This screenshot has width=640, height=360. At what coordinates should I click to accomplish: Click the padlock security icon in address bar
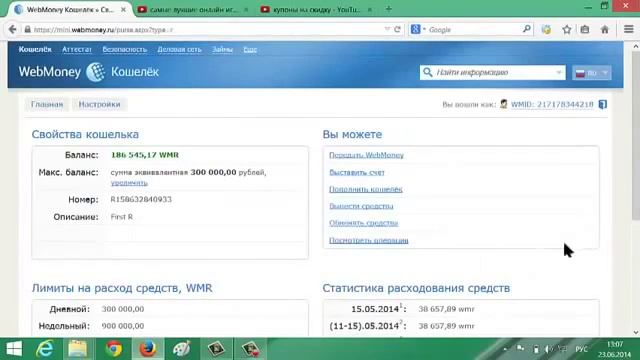[27, 29]
